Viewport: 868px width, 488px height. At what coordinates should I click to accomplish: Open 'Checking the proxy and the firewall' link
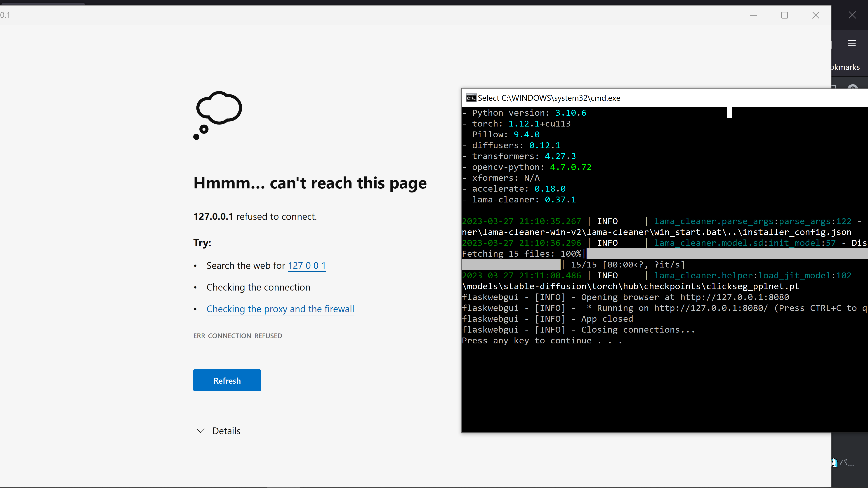click(x=280, y=309)
